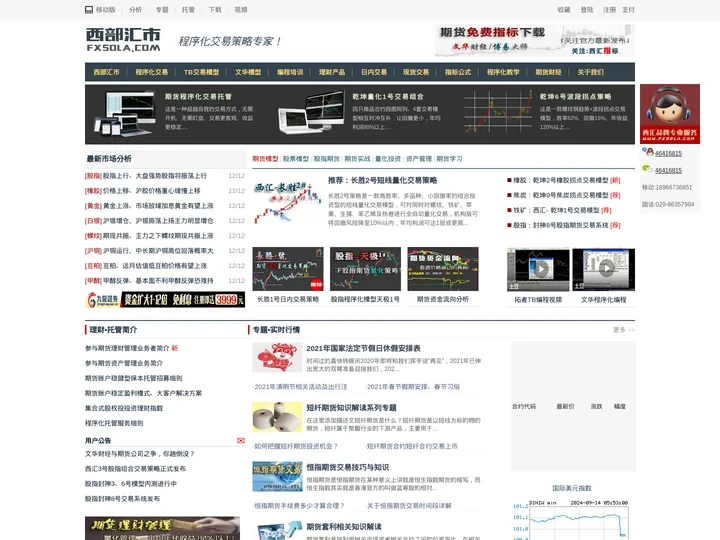
Task: Open 托管 in top bar
Action: click(x=188, y=10)
